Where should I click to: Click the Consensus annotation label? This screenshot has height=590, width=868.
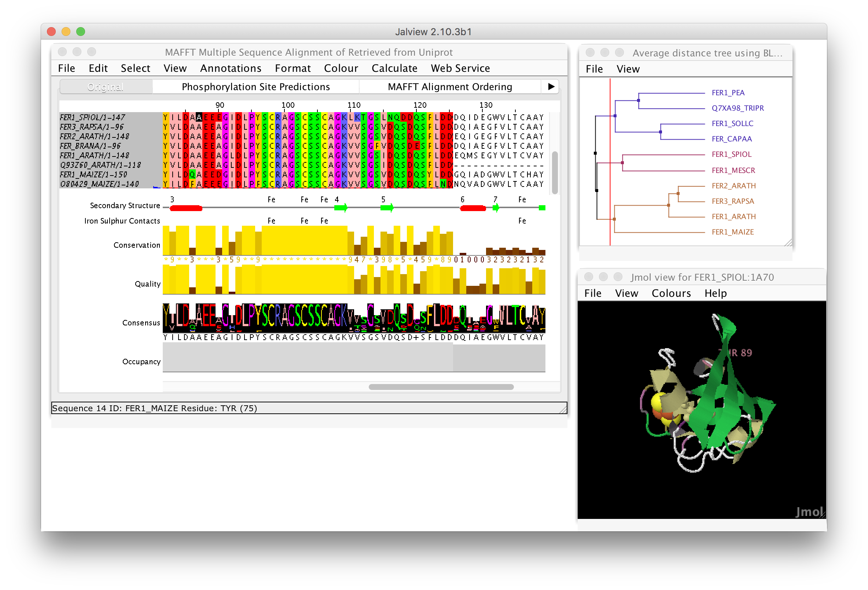[x=141, y=323]
